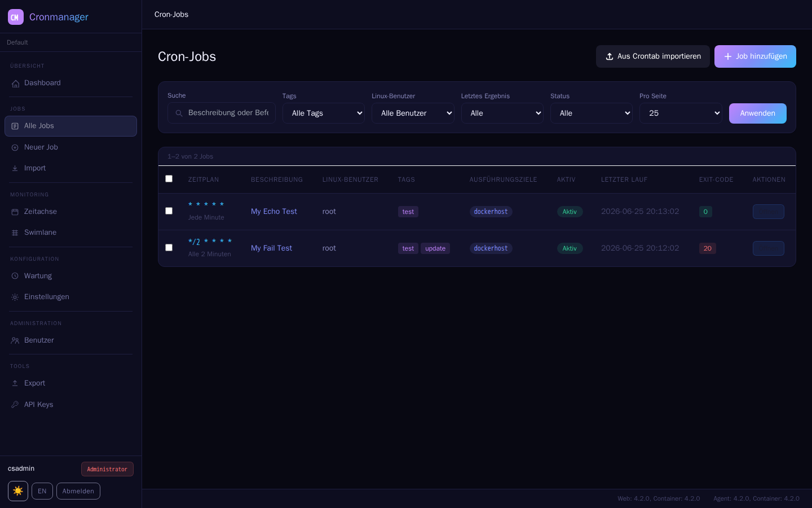Click the Wartung clock icon
The height and width of the screenshot is (508, 812).
(x=15, y=276)
